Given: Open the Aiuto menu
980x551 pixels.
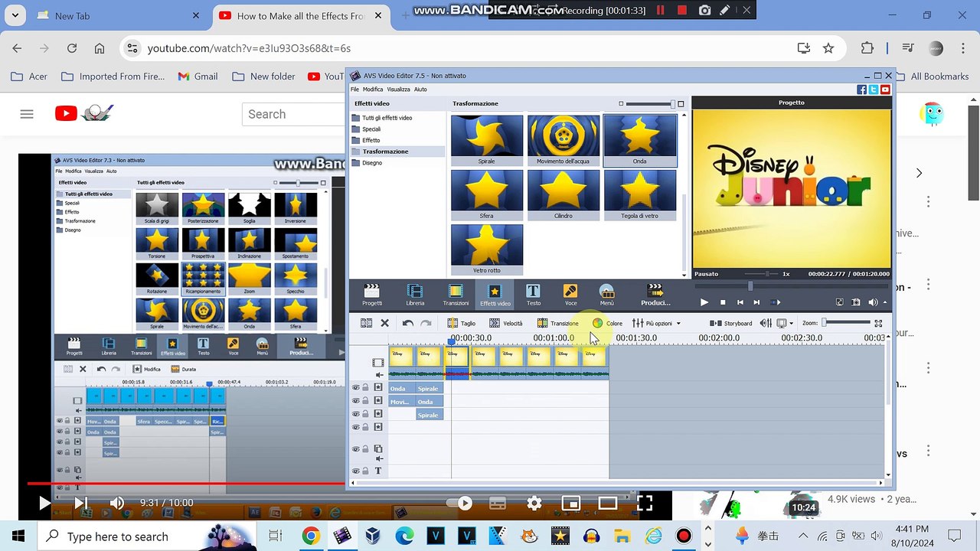Looking at the screenshot, I should tap(420, 90).
